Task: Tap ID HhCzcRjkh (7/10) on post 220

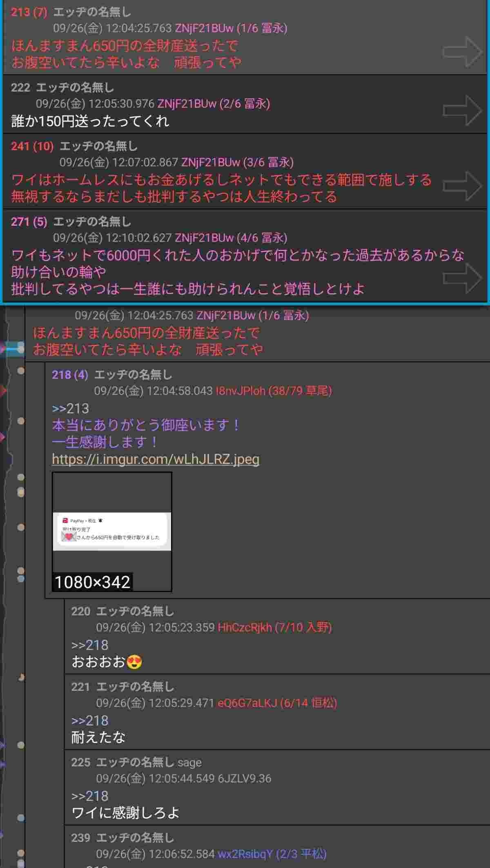Action: pyautogui.click(x=274, y=627)
